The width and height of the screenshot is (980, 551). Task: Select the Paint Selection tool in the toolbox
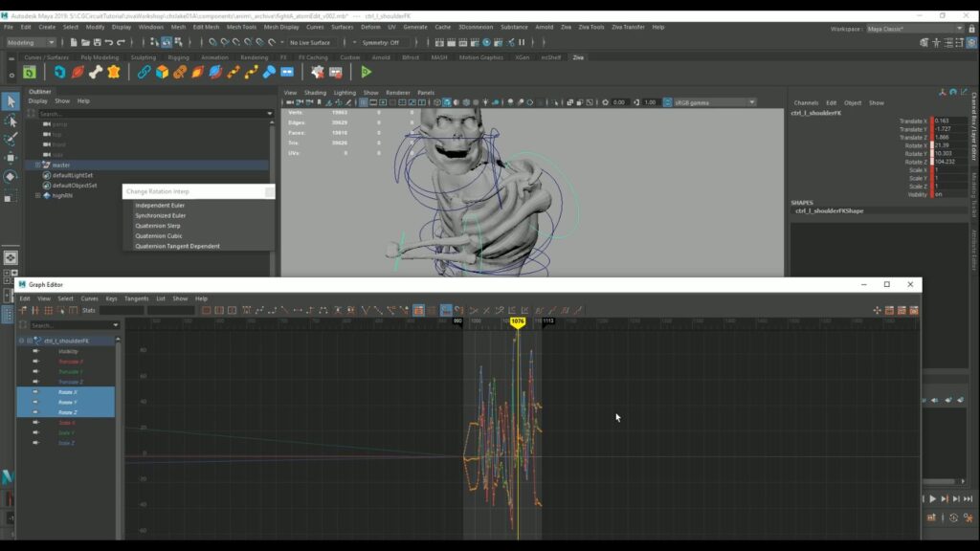coord(11,139)
